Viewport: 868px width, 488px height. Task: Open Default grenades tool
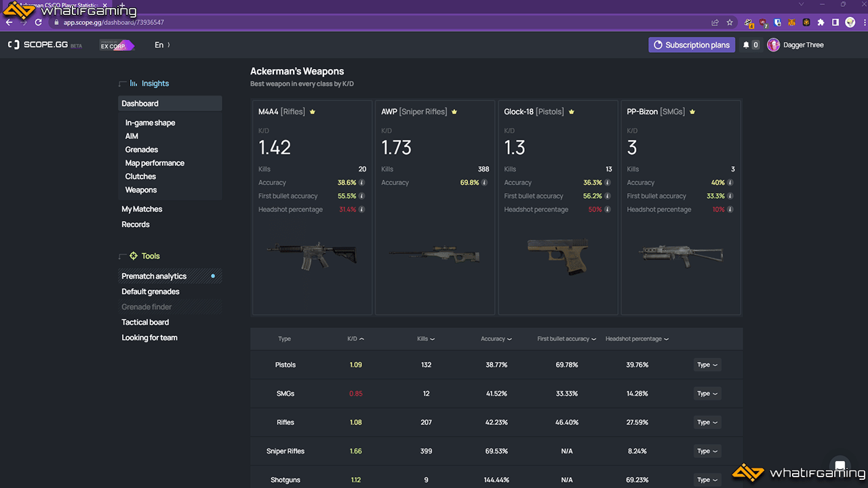(151, 291)
